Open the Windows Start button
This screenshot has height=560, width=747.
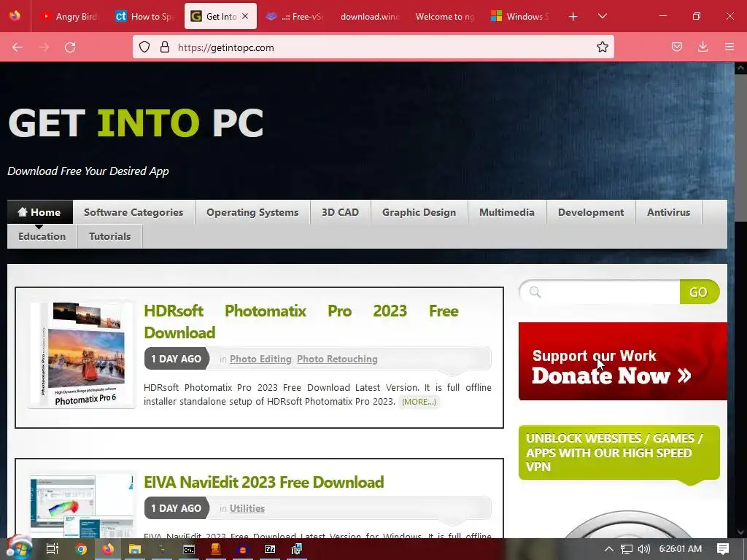(x=19, y=549)
